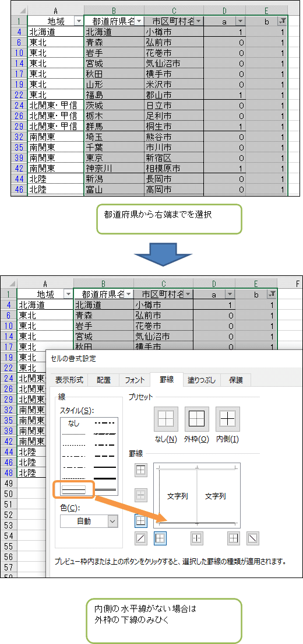Viewport: 303px width, 644px height.
Task: Toggle the bottom border button beside preview
Action: point(140,521)
